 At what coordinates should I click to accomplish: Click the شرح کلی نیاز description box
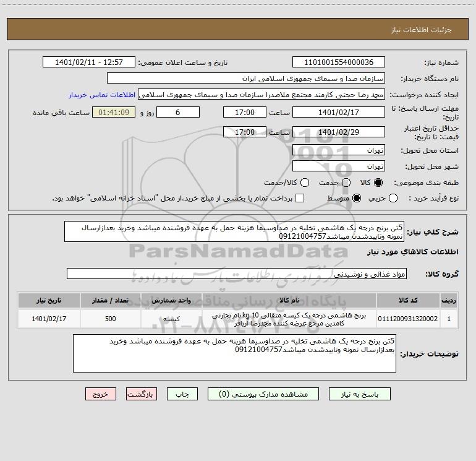pos(234,231)
